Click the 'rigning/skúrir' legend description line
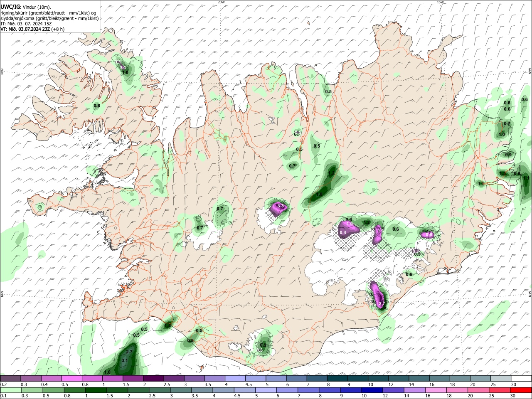 tap(48, 13)
